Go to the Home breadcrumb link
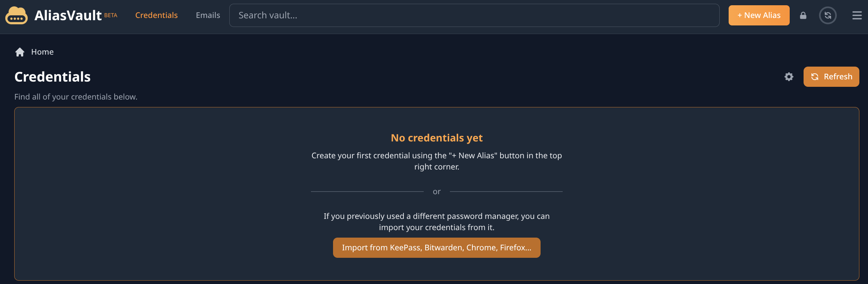 (42, 52)
